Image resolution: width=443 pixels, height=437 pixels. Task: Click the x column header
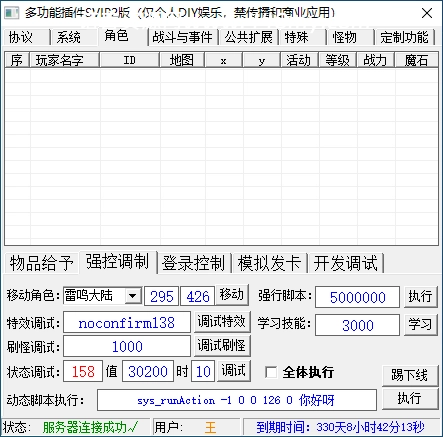pyautogui.click(x=224, y=60)
